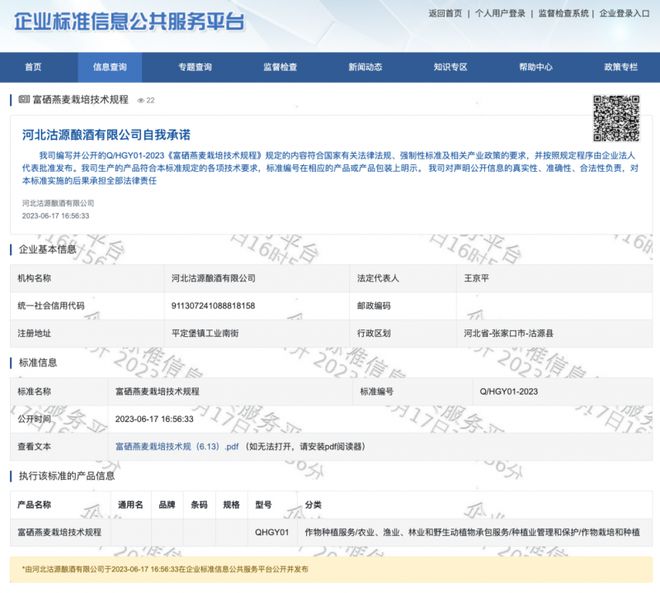Click the document icon beside 富硒燕麦栽培技术规程 title
The width and height of the screenshot is (660, 593).
pos(24,99)
